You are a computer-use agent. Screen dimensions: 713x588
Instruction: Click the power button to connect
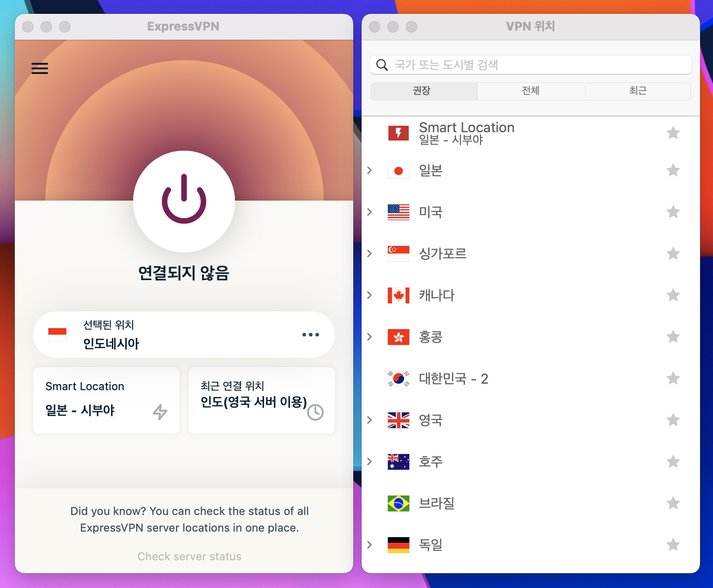(x=184, y=201)
